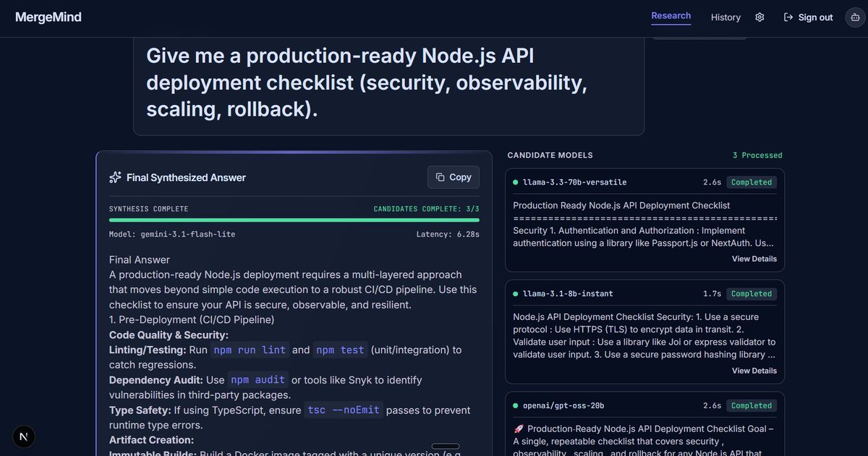Click the green dot beside openai/gpt-oss-20b
The height and width of the screenshot is (456, 868).
(516, 405)
